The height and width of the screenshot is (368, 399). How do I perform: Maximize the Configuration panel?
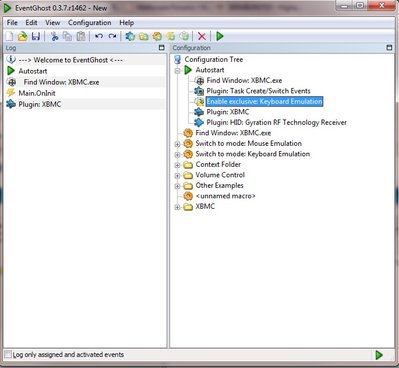389,48
